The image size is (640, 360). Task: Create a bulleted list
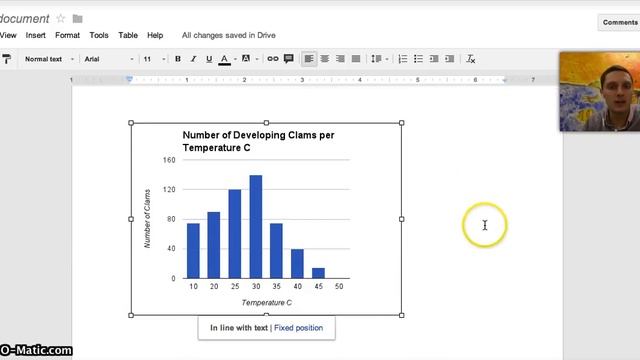pyautogui.click(x=418, y=59)
